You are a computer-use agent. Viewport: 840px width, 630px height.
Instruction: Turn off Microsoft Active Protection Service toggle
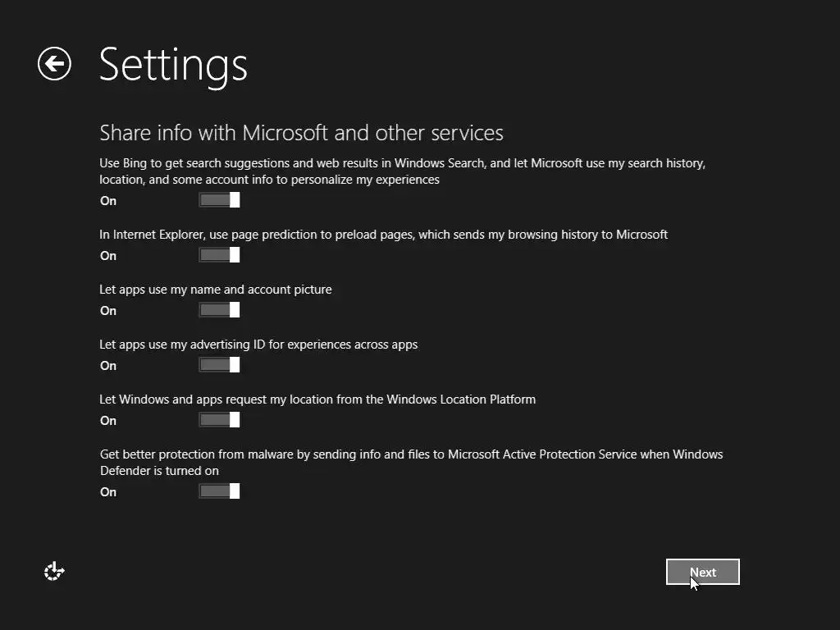tap(219, 491)
